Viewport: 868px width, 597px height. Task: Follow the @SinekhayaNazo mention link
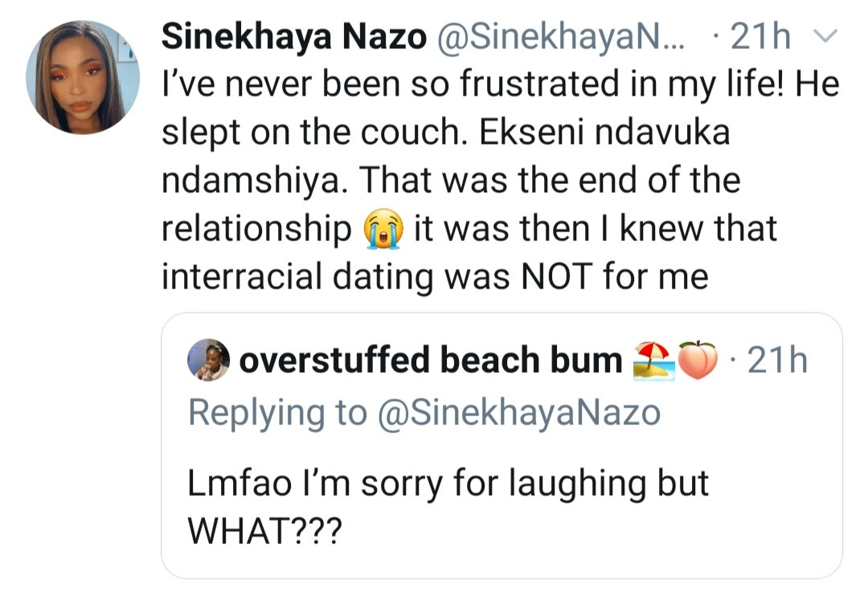[516, 412]
